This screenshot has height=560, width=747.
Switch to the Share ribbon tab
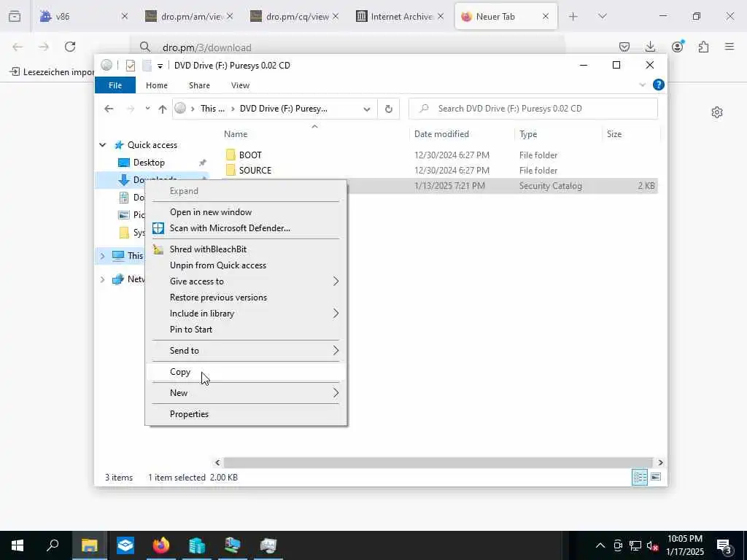(x=199, y=85)
